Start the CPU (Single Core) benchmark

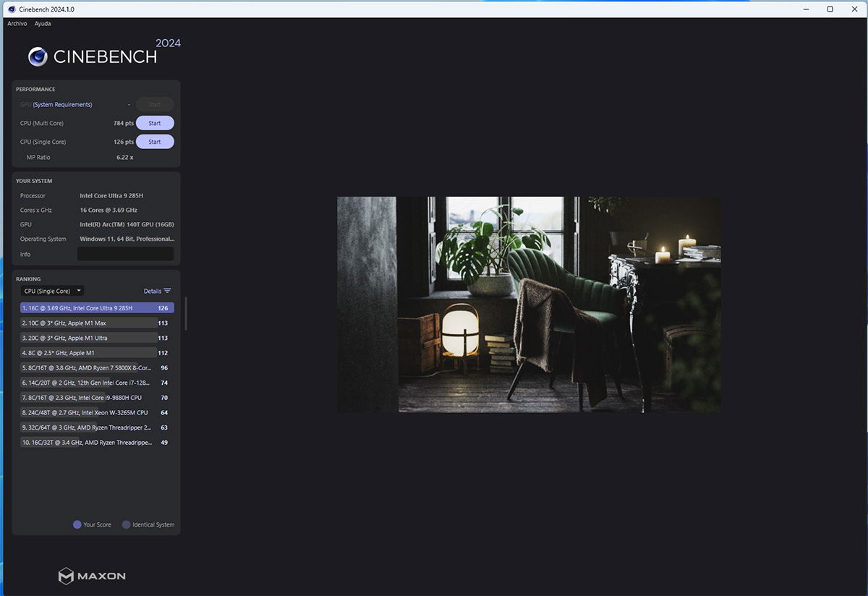pyautogui.click(x=155, y=142)
